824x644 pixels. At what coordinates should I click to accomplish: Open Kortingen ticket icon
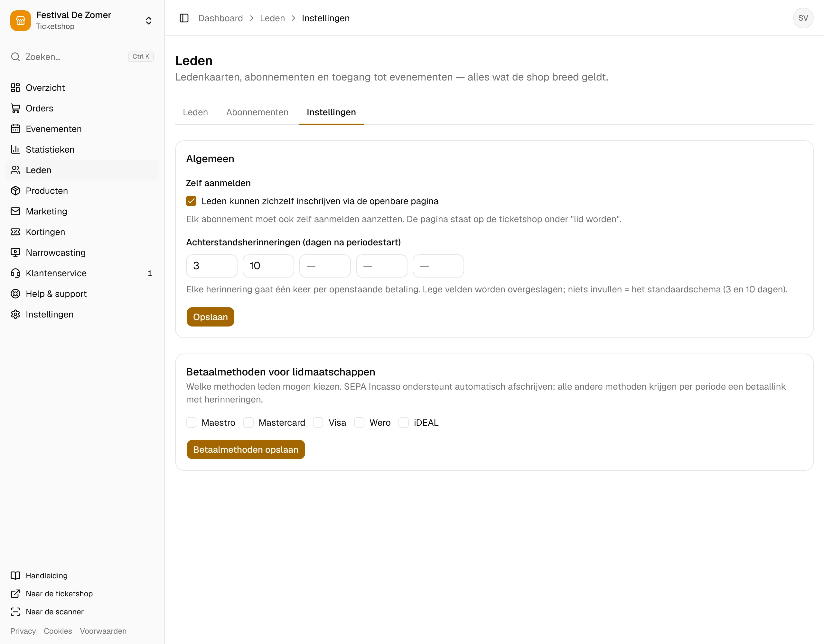tap(15, 232)
